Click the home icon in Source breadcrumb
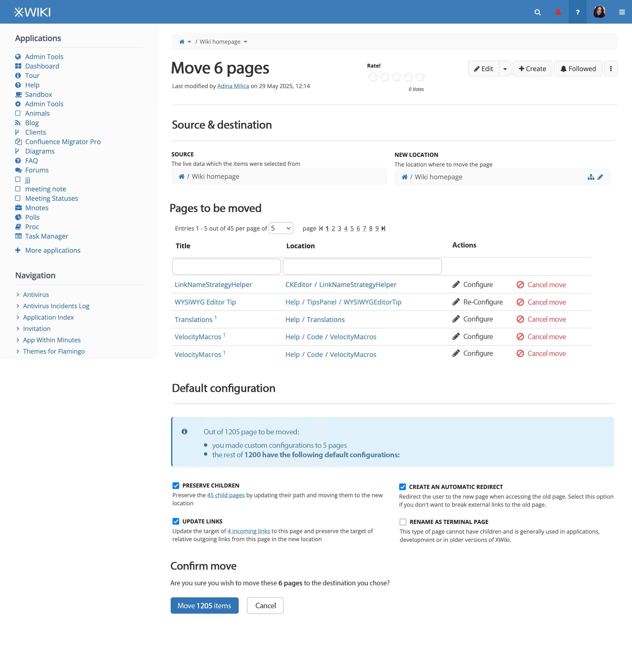 point(182,176)
